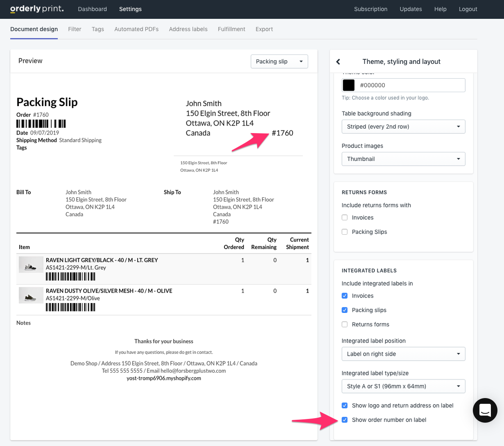Image resolution: width=504 pixels, height=446 pixels.
Task: Open the Integrated label type/size dropdown
Action: tap(403, 386)
